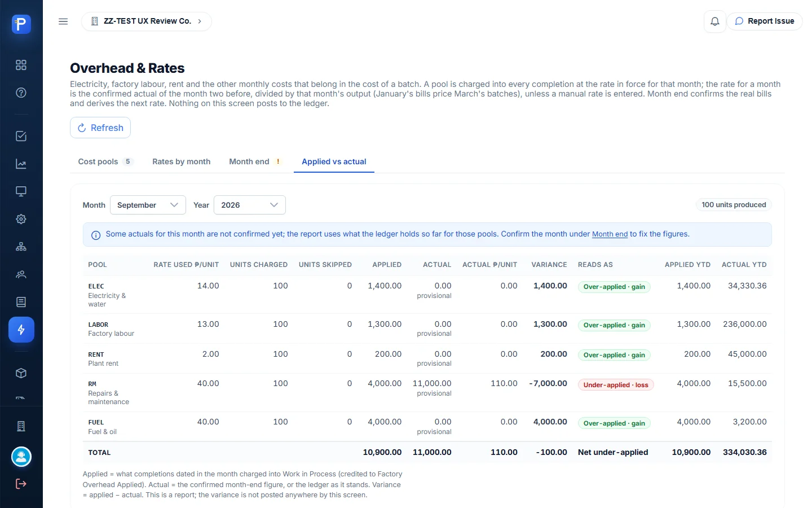Click the LABOR pool code
The height and width of the screenshot is (508, 812).
point(98,325)
